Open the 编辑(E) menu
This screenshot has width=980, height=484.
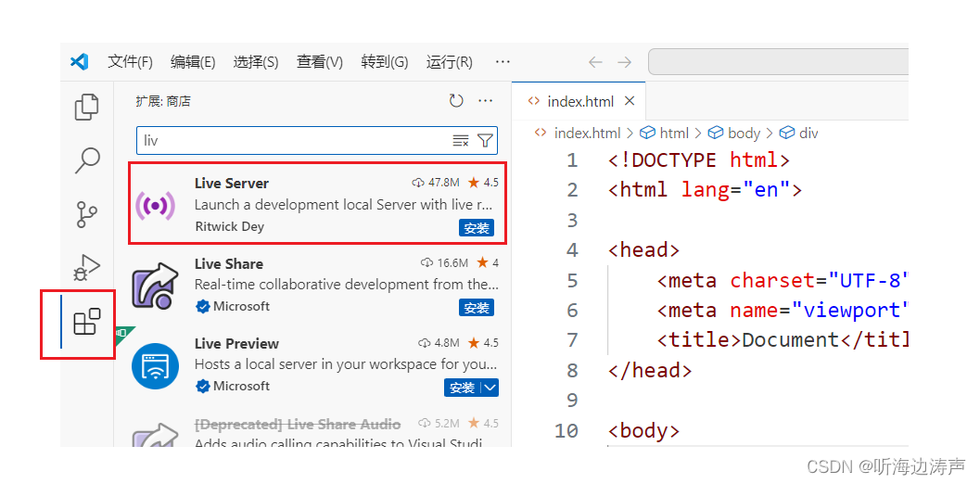[x=193, y=62]
